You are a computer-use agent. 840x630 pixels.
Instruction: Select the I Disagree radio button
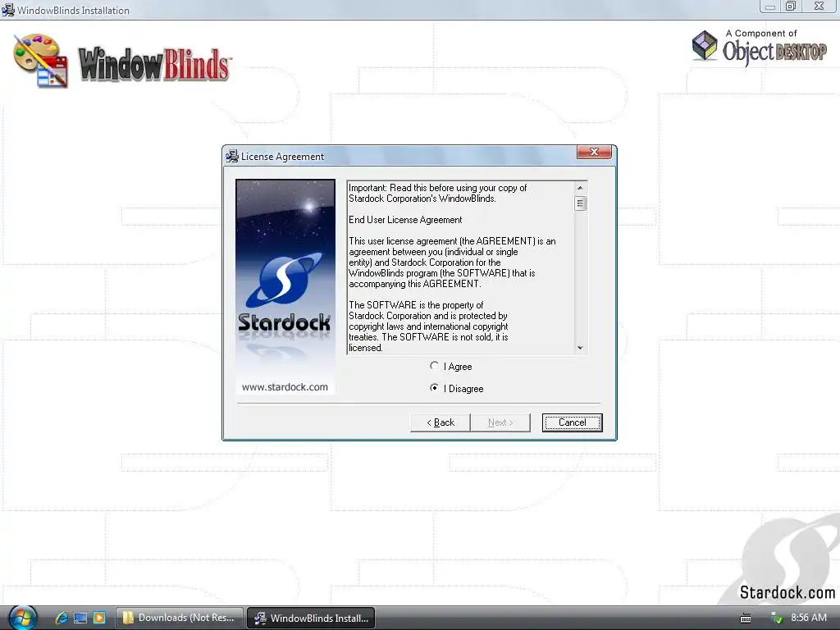pos(435,388)
